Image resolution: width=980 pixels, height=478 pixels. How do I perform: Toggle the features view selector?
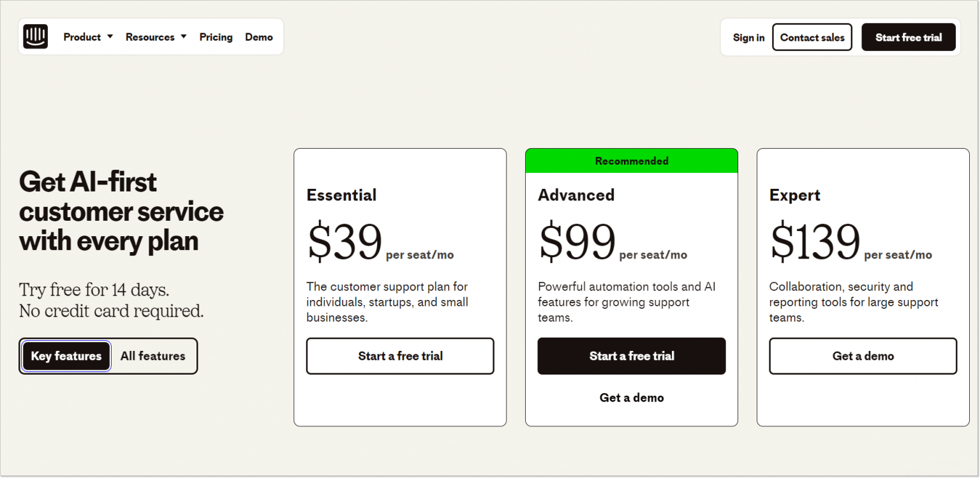(108, 355)
